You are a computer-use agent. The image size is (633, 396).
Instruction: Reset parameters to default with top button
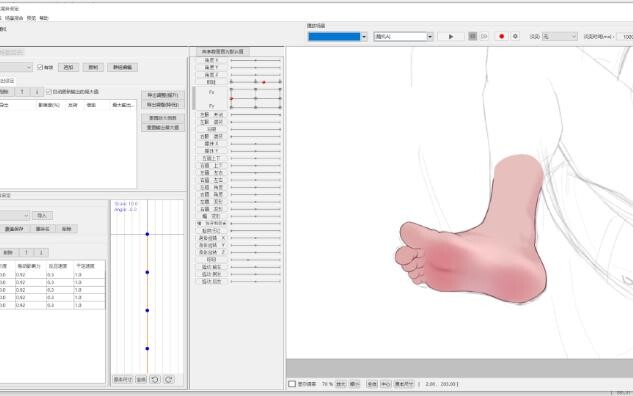(222, 52)
